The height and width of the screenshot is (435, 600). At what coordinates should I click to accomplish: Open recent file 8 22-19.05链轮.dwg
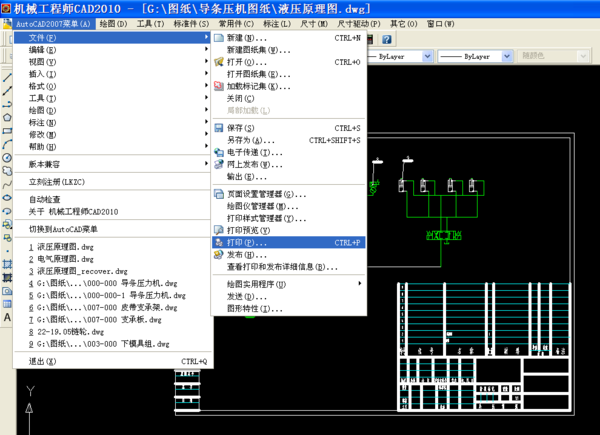point(112,332)
